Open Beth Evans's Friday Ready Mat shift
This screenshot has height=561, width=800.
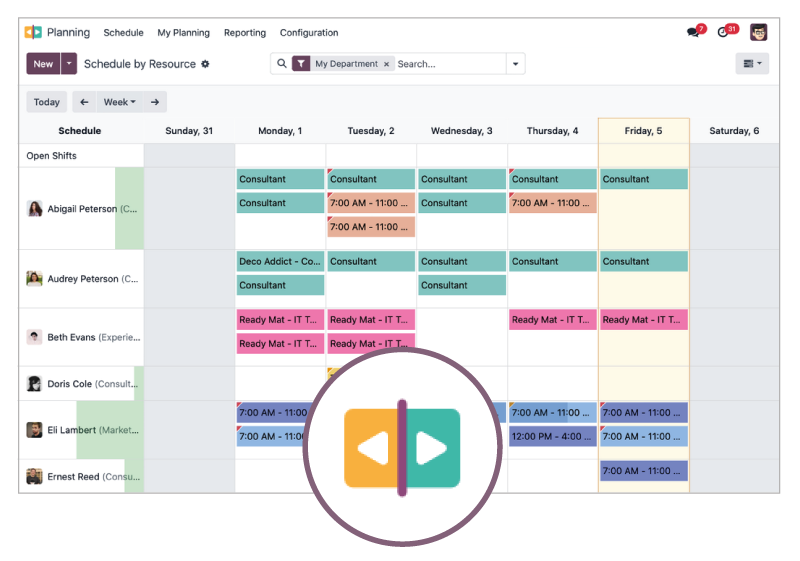644,320
